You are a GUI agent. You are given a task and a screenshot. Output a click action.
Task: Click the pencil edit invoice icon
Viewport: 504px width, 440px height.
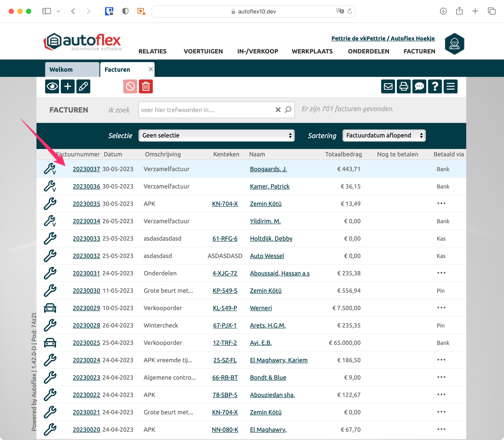click(x=83, y=86)
